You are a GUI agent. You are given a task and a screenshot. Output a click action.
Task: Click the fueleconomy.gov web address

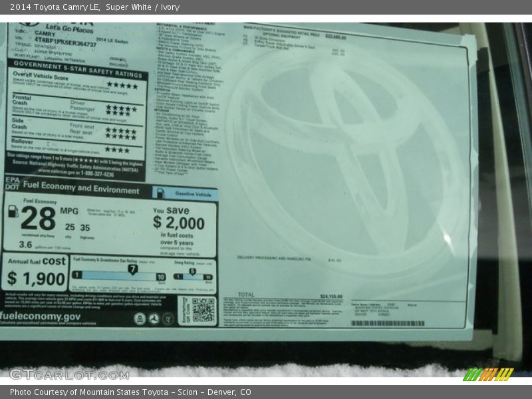point(41,317)
